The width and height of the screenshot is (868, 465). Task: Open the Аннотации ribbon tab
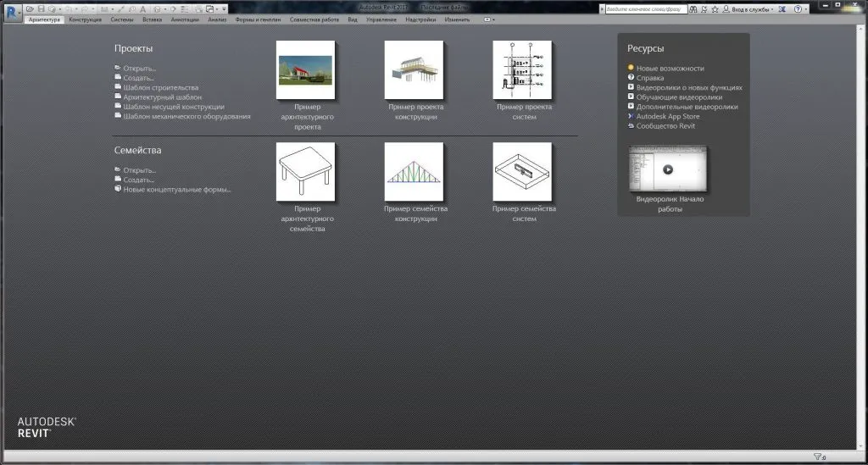(x=184, y=19)
